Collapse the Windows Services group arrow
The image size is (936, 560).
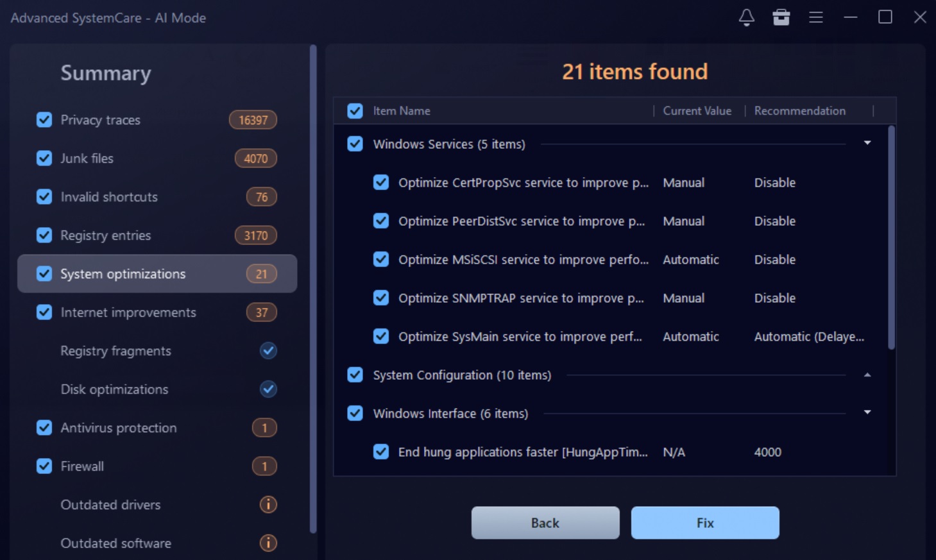coord(867,143)
